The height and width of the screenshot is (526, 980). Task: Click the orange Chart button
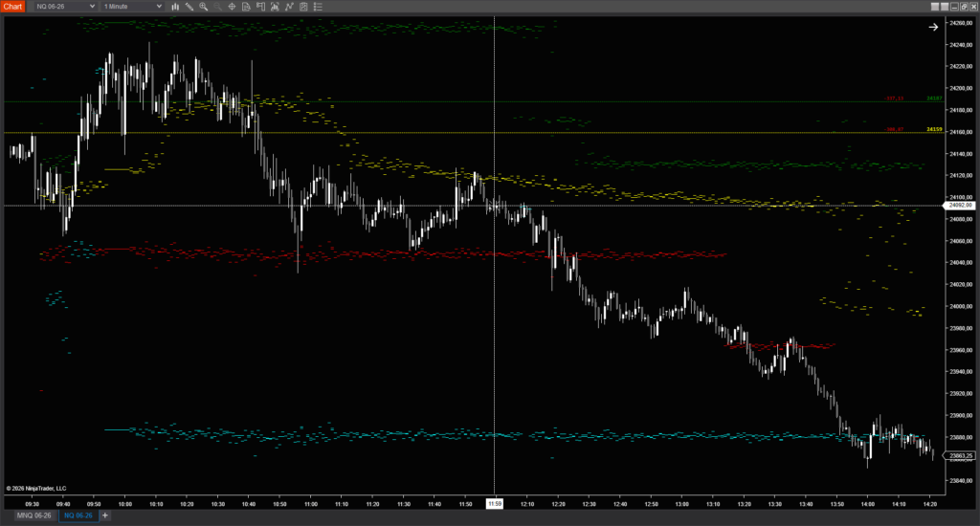[12, 7]
